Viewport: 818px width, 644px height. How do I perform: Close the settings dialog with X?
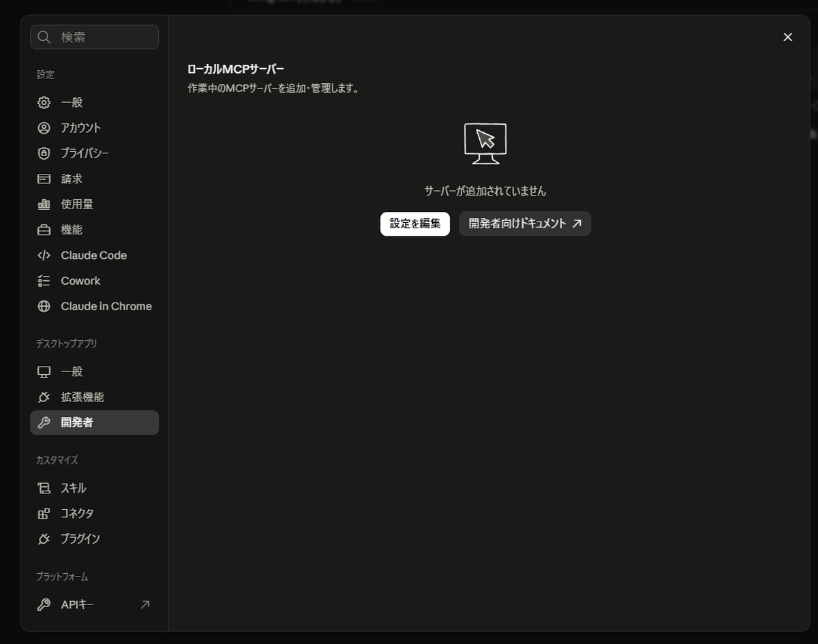(788, 37)
